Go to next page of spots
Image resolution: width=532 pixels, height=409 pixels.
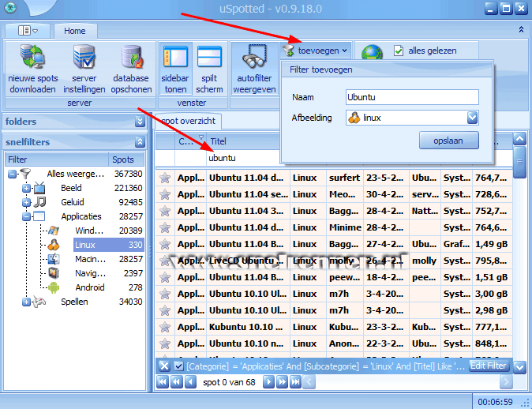click(x=283, y=382)
